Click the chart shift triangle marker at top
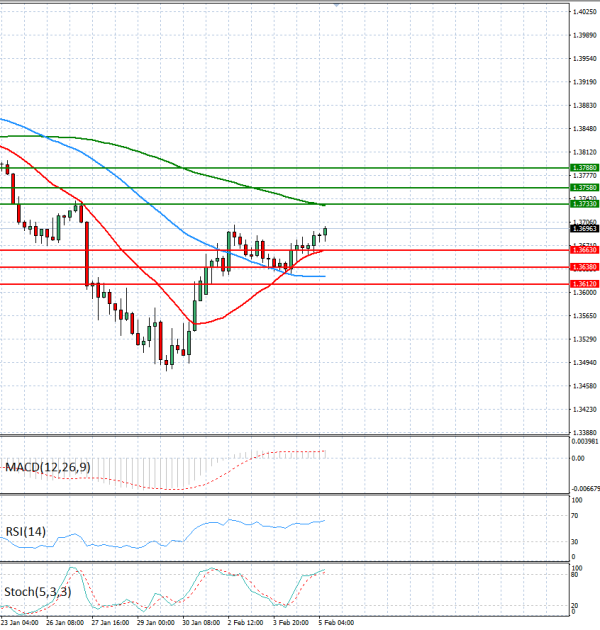Screen dimensions: 600x630 point(336,5)
